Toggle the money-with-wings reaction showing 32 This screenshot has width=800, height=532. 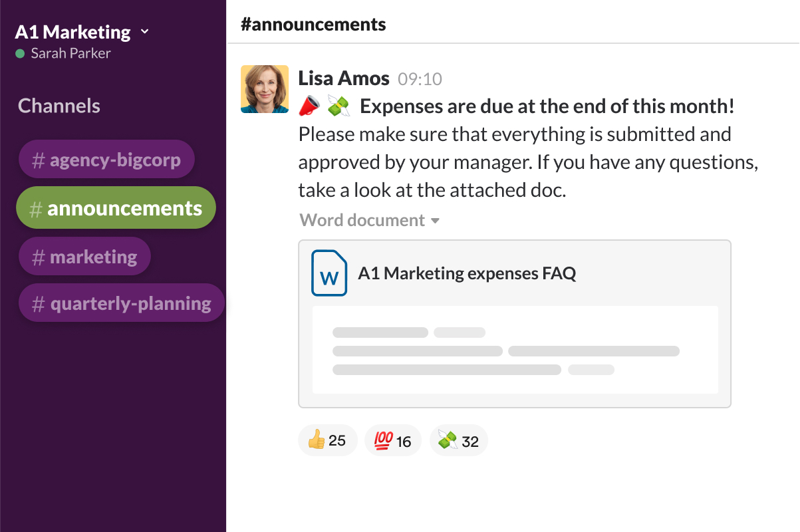coord(458,440)
